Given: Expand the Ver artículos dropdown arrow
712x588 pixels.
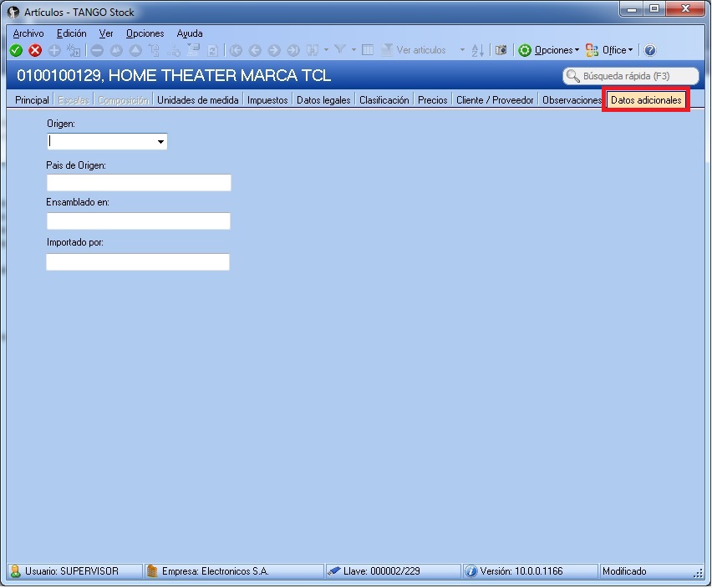Looking at the screenshot, I should (462, 50).
